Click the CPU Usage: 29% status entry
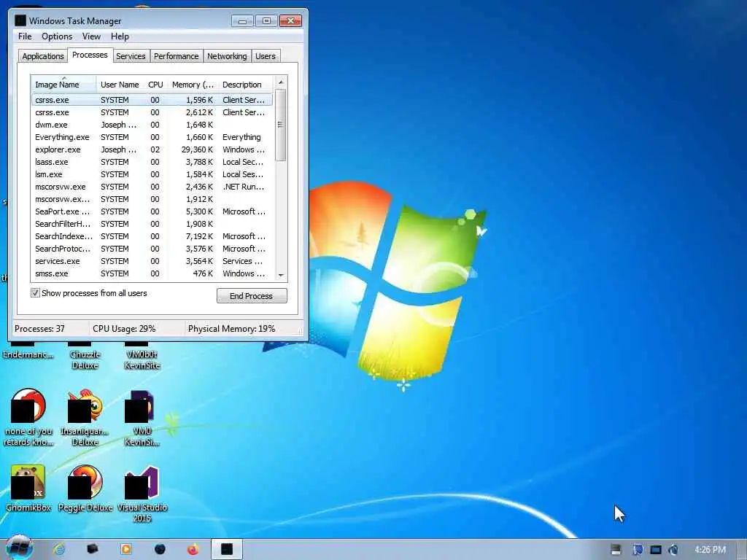The image size is (747, 560). pyautogui.click(x=124, y=329)
